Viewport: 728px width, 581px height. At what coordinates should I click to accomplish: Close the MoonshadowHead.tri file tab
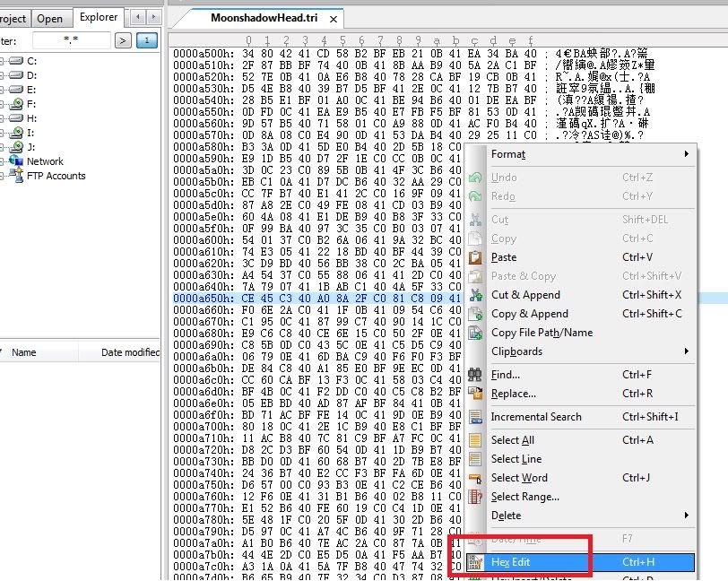(x=334, y=18)
